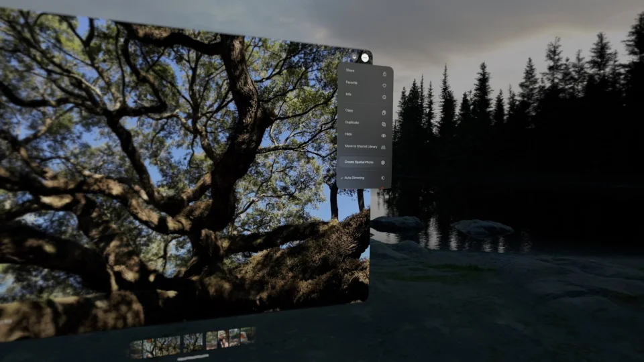Select the Duplicate text label in the menu
The image size is (644, 362).
[x=352, y=123]
